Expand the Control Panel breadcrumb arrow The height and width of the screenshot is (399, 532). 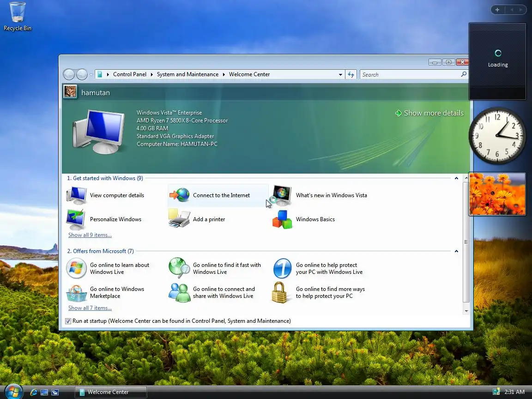[x=151, y=75]
